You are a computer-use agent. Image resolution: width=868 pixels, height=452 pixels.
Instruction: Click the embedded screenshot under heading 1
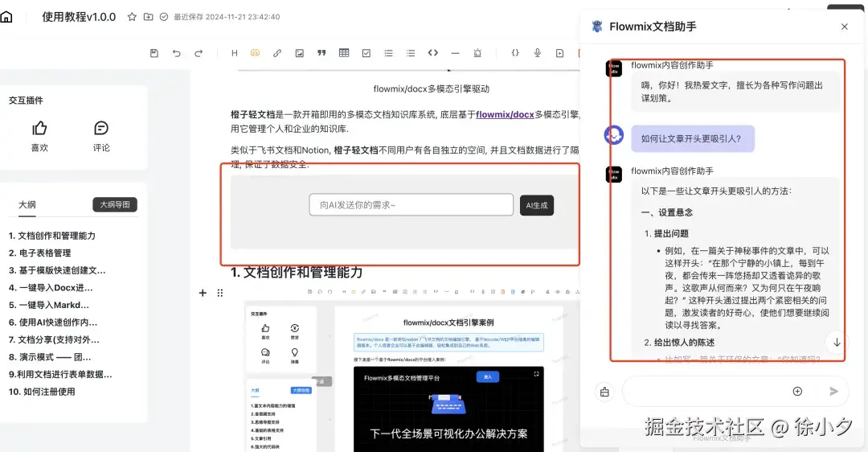tap(412, 368)
